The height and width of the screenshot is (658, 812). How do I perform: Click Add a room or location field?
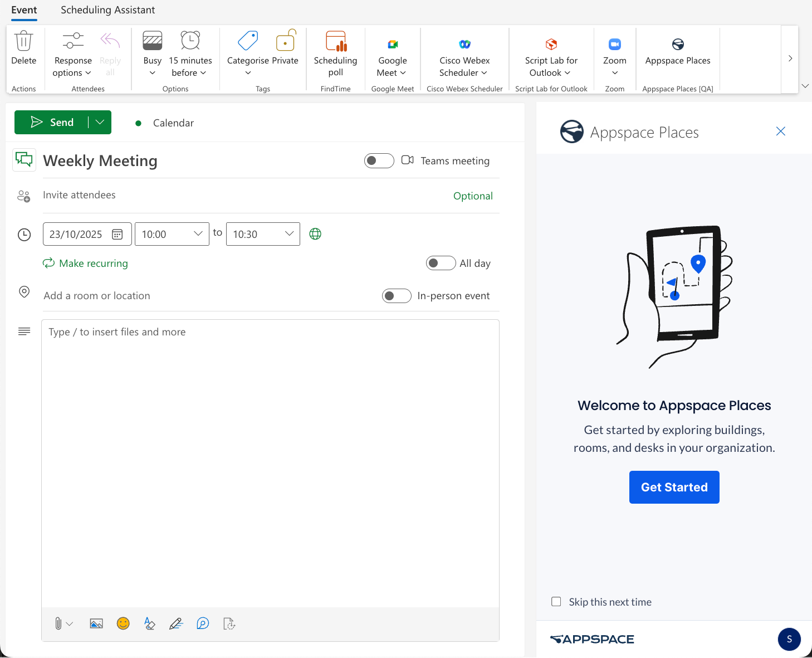point(209,296)
